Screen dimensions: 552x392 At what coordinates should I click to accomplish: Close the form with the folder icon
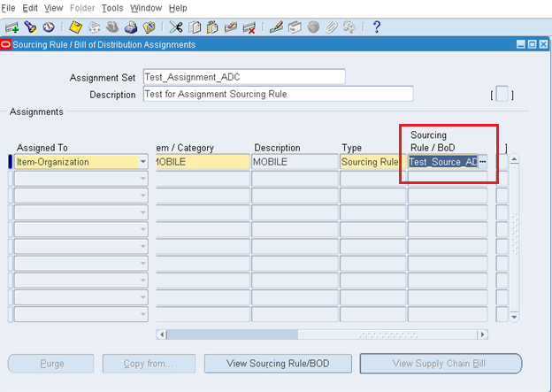click(x=149, y=27)
